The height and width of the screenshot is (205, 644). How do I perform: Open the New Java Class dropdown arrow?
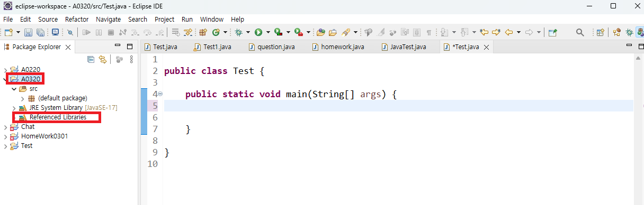pos(225,32)
